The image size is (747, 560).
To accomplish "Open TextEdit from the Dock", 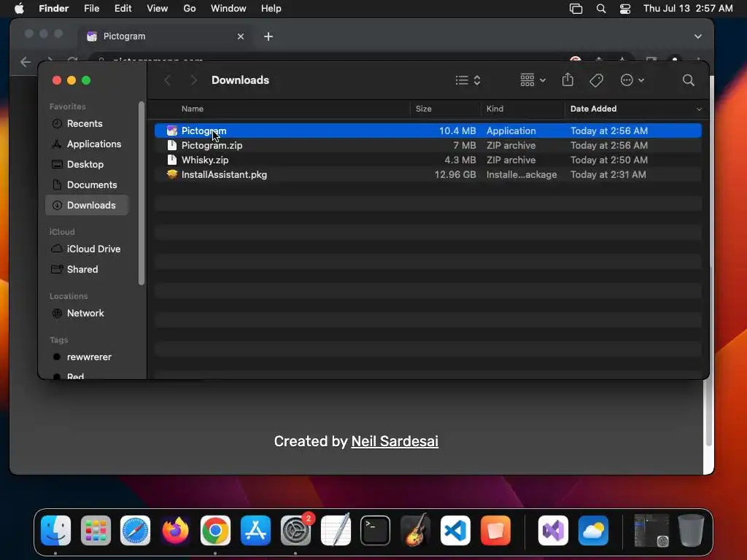I will [336, 530].
